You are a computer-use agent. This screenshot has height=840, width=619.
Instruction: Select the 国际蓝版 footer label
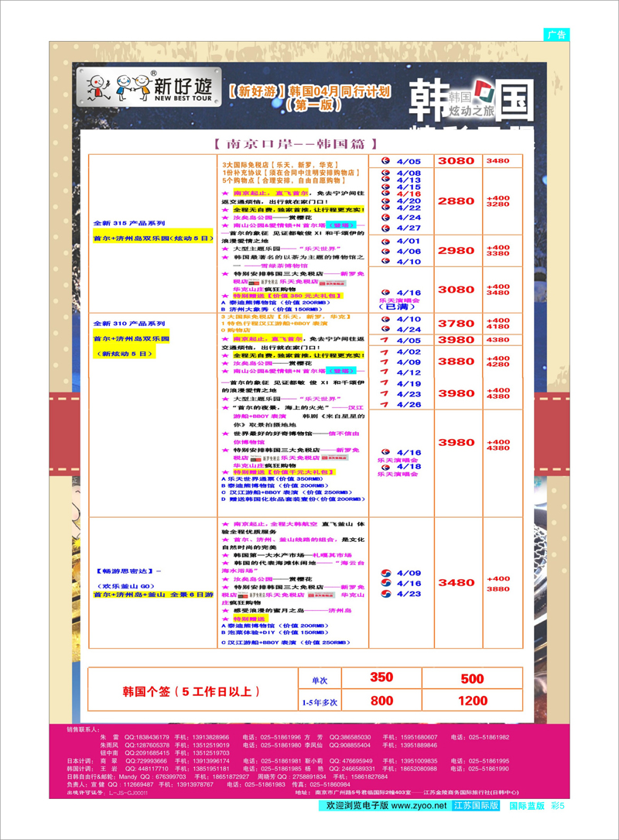(527, 806)
